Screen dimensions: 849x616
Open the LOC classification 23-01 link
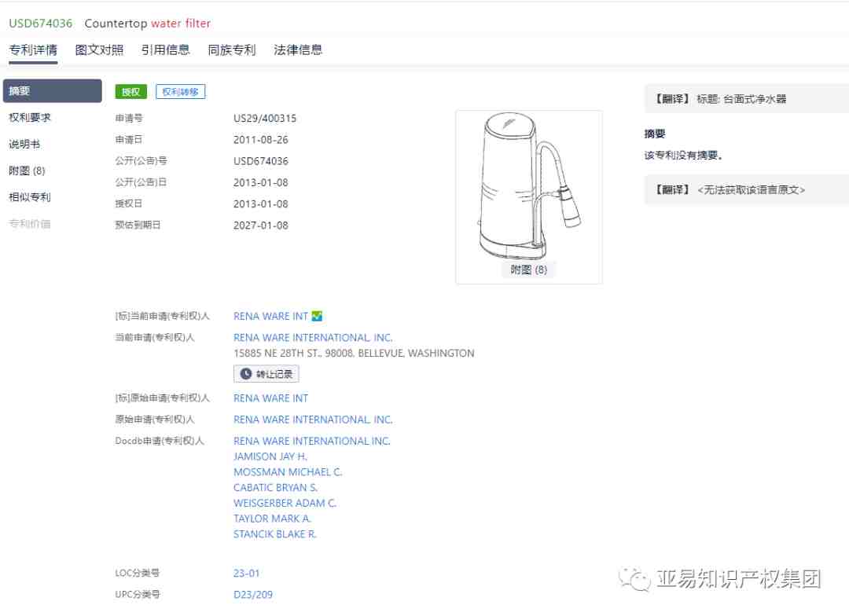pyautogui.click(x=246, y=574)
